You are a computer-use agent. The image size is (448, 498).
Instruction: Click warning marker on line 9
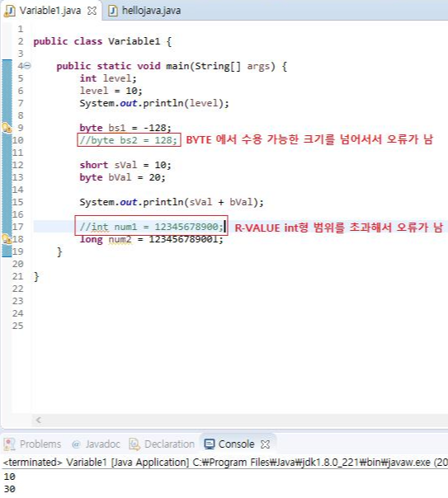pyautogui.click(x=7, y=128)
